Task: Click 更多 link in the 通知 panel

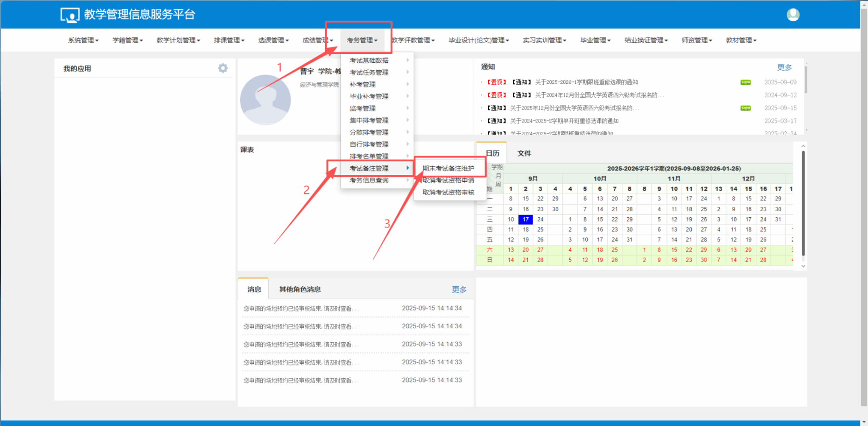Action: tap(784, 67)
